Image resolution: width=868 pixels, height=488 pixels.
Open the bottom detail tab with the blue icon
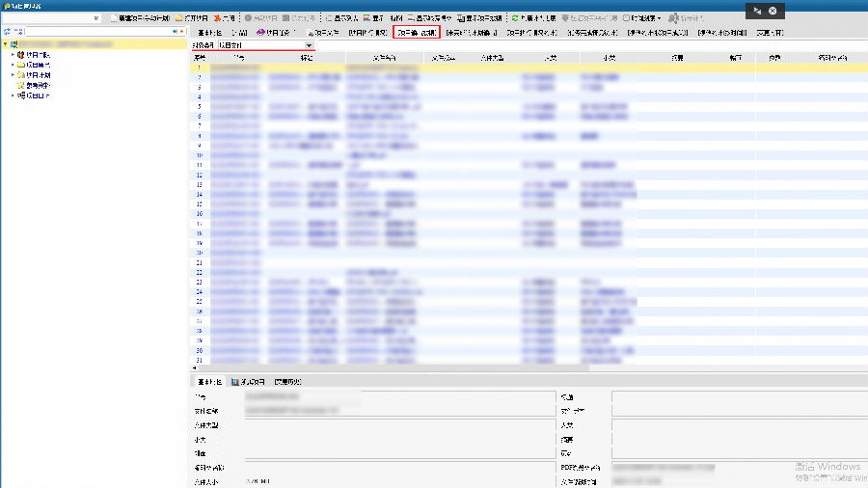[x=248, y=382]
